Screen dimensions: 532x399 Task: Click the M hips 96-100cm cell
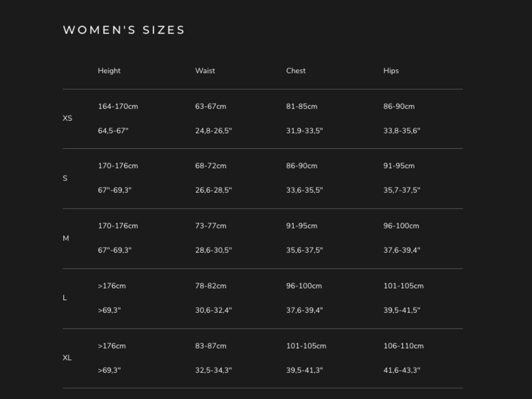click(401, 226)
